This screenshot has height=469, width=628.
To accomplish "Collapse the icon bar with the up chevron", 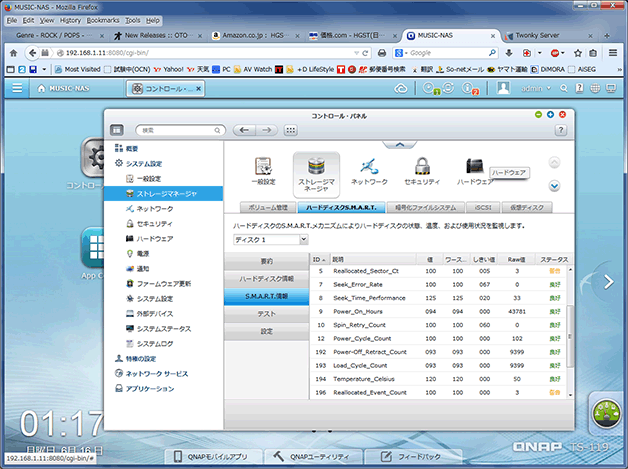I will click(400, 145).
